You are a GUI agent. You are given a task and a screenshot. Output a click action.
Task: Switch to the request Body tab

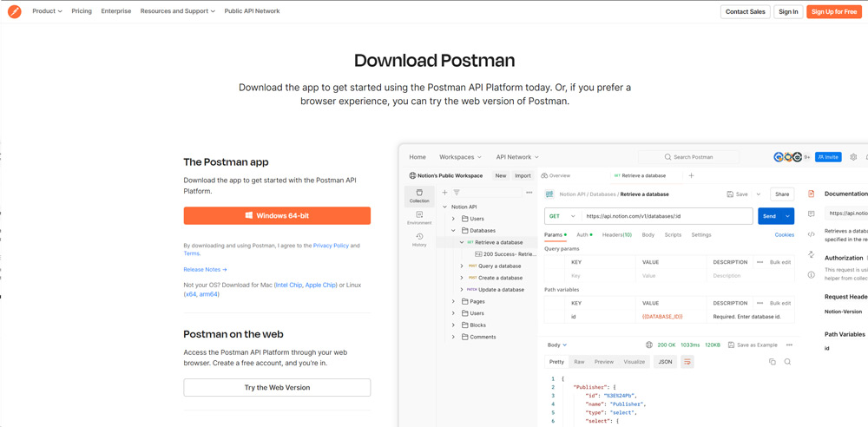(648, 235)
